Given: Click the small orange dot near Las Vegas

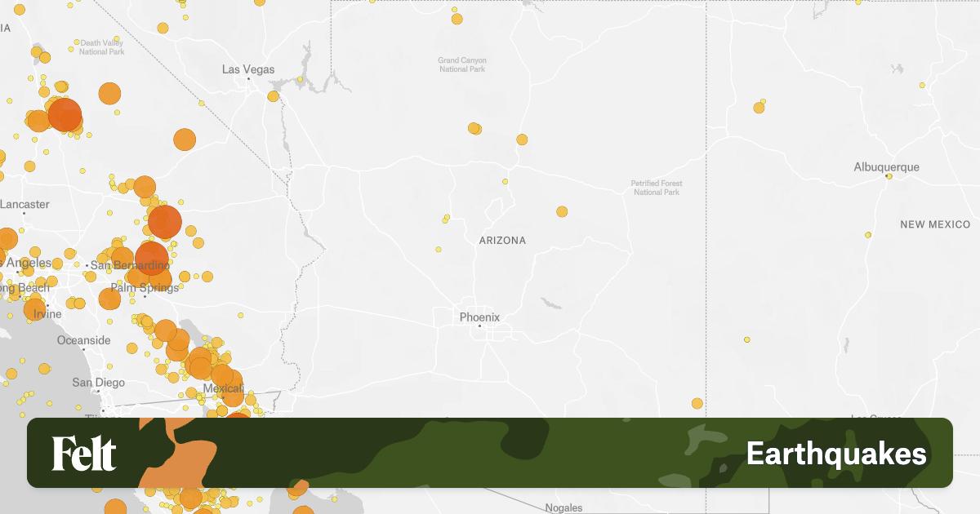Looking at the screenshot, I should click(272, 95).
